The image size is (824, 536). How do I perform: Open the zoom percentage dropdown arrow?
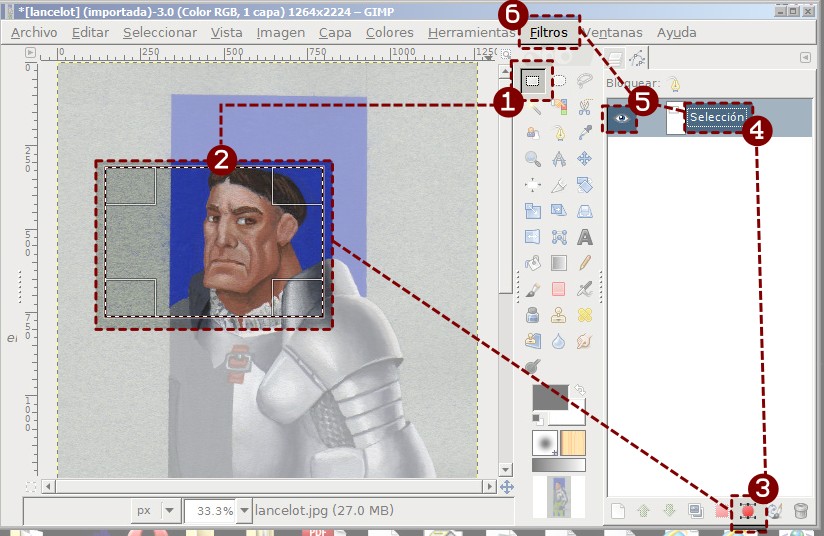[x=244, y=510]
